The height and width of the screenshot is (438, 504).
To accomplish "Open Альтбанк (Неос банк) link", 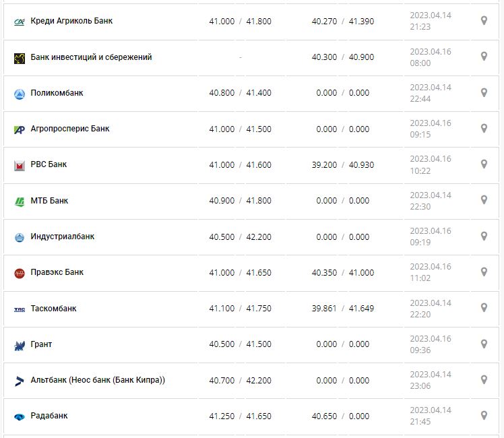I will tap(98, 380).
